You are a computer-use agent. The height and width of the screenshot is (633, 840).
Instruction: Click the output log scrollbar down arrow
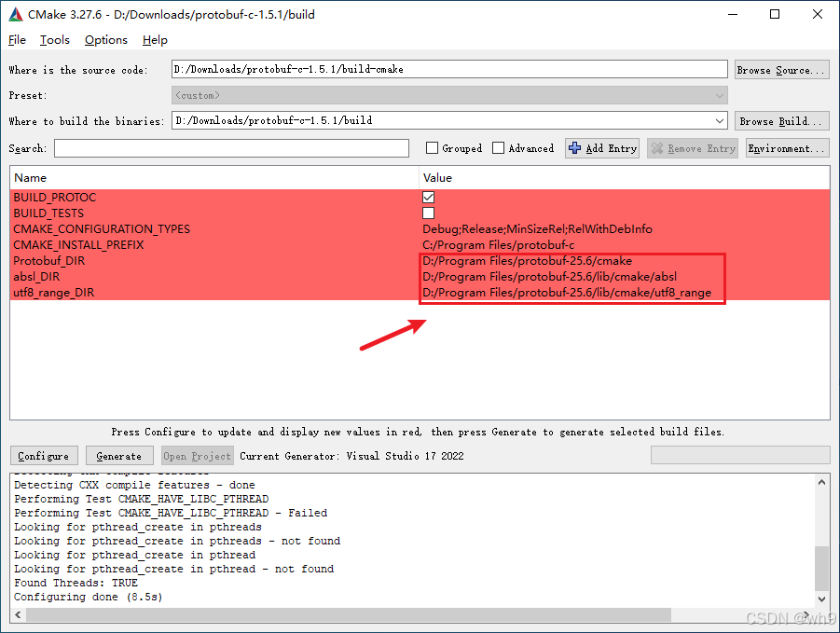(x=821, y=599)
